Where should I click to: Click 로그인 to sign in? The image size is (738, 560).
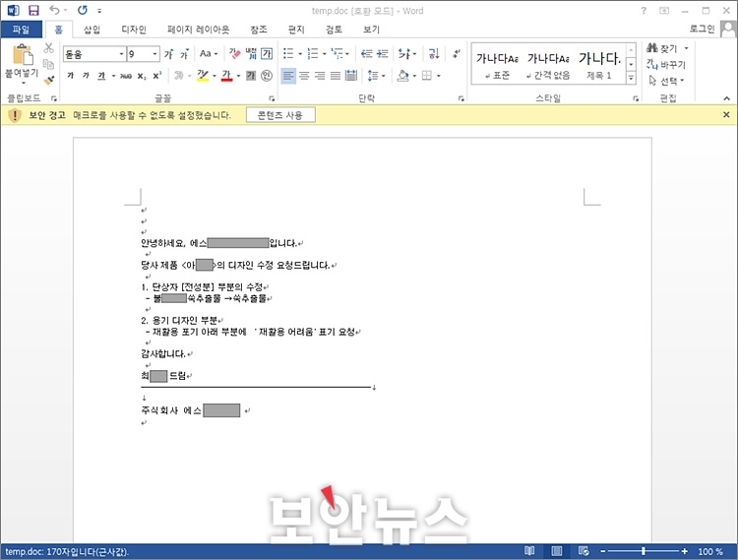[x=702, y=29]
